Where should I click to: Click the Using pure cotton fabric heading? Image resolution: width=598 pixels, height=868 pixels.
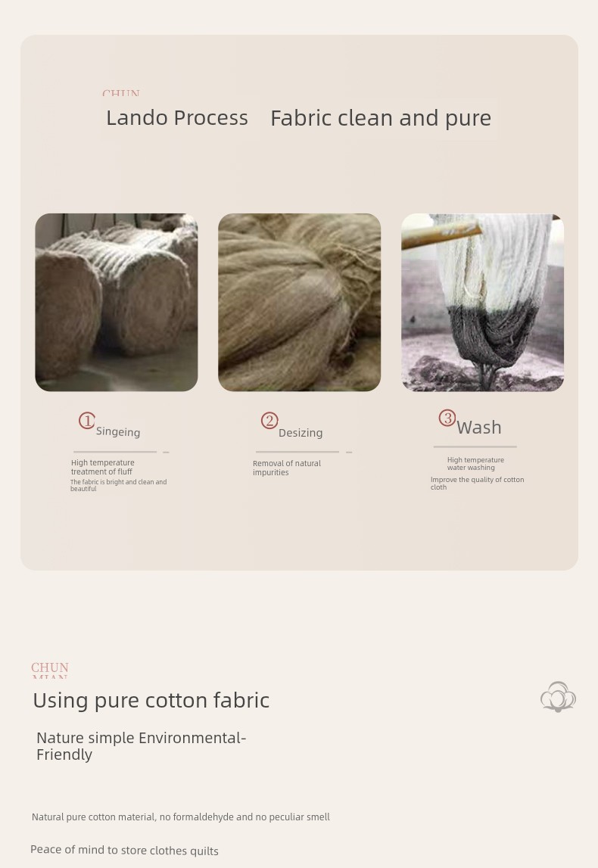tap(151, 700)
